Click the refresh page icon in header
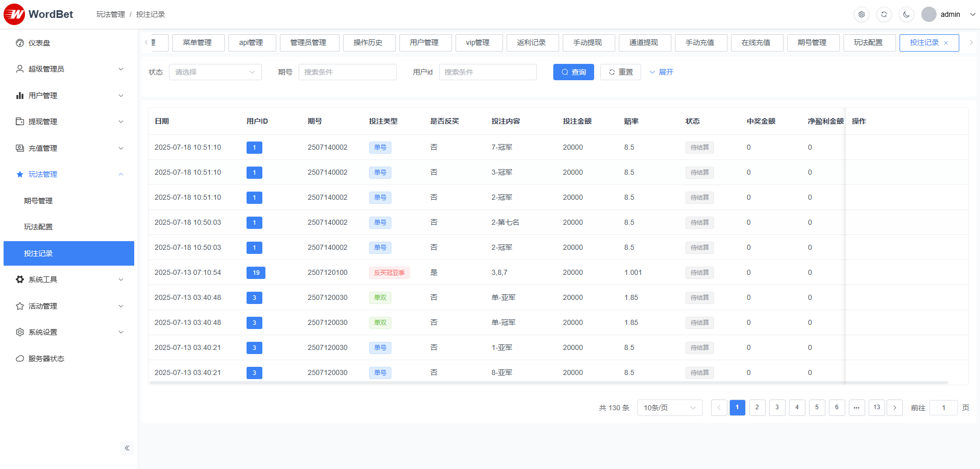 tap(884, 14)
